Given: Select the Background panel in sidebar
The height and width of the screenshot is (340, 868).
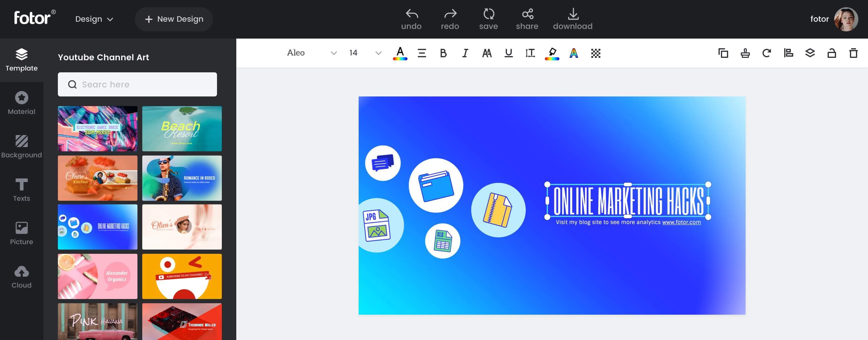Looking at the screenshot, I should pyautogui.click(x=22, y=146).
